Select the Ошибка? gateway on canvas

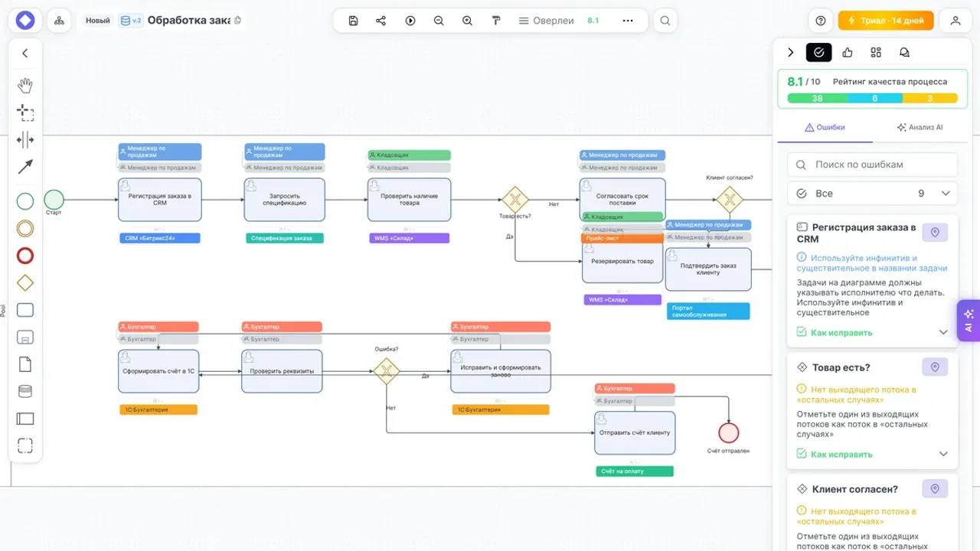point(387,371)
